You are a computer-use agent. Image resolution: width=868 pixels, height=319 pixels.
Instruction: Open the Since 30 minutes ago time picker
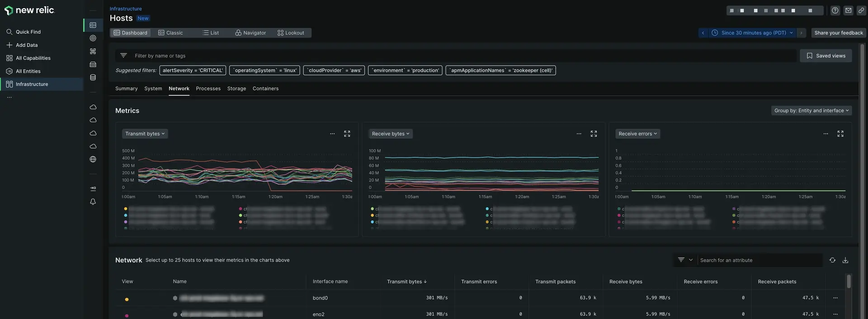(x=753, y=33)
